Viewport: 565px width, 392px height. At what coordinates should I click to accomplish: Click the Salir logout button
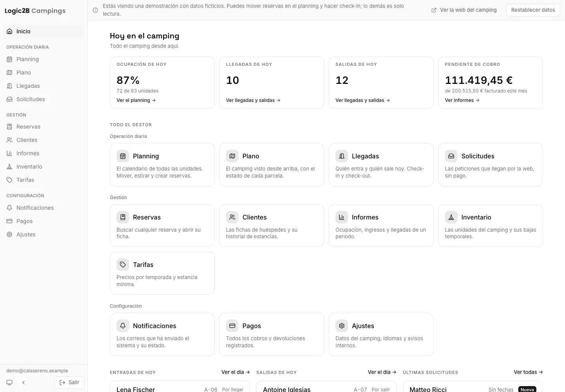tap(69, 383)
